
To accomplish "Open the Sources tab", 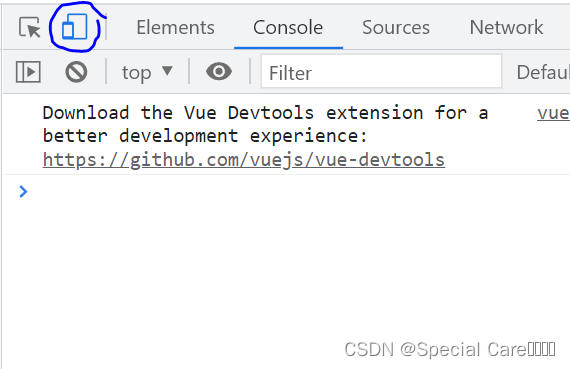I will 396,27.
